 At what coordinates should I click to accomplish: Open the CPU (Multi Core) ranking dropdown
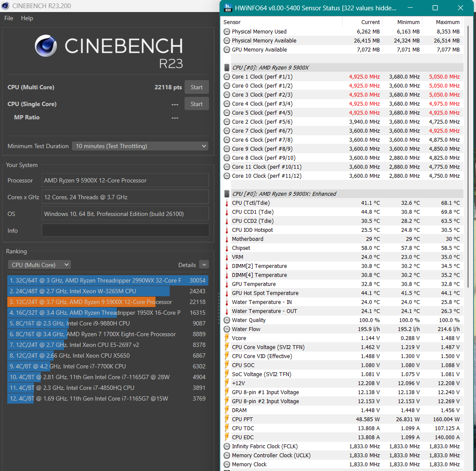(x=39, y=265)
